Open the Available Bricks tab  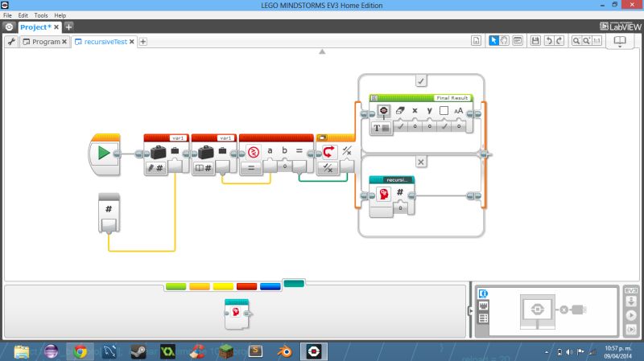[484, 318]
